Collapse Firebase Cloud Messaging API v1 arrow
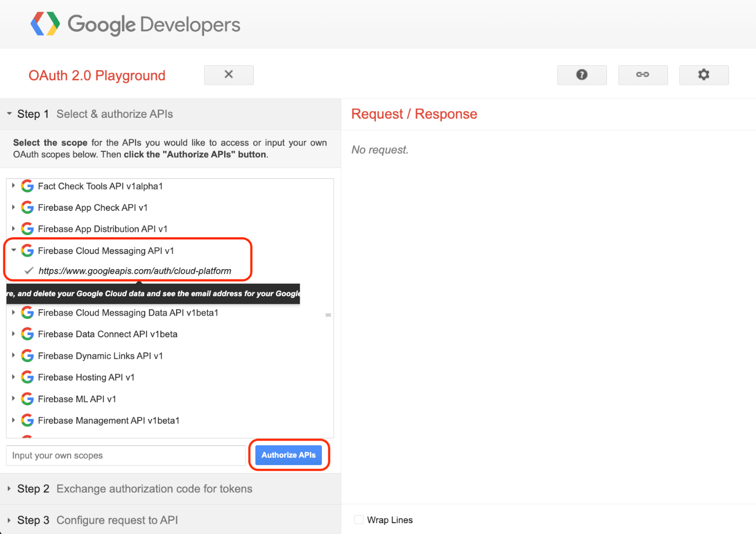756x534 pixels. click(x=13, y=250)
